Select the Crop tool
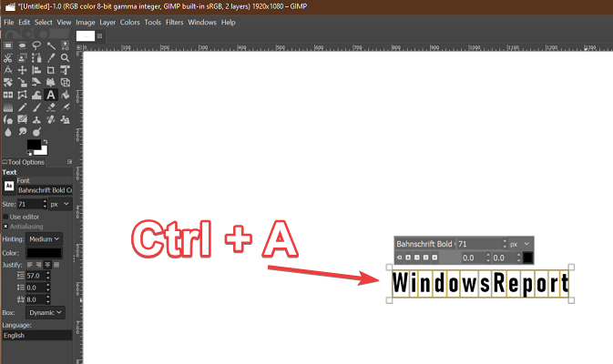 click(51, 70)
